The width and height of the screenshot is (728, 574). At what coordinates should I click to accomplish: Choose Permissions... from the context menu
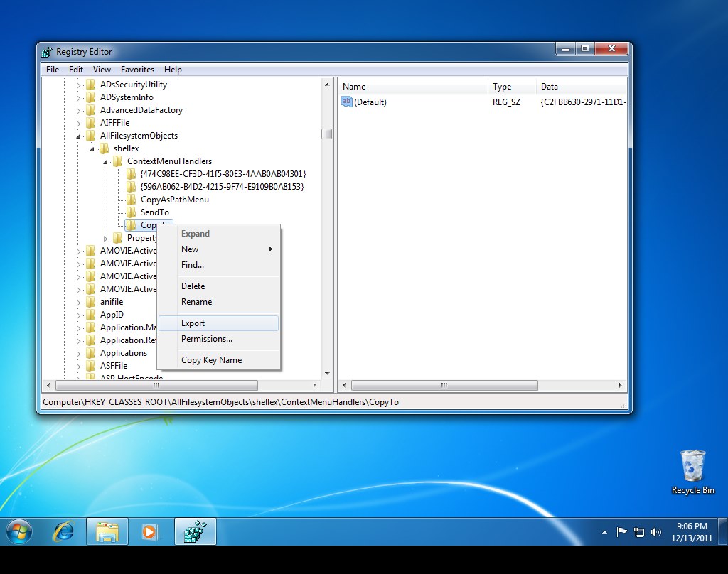(219, 339)
